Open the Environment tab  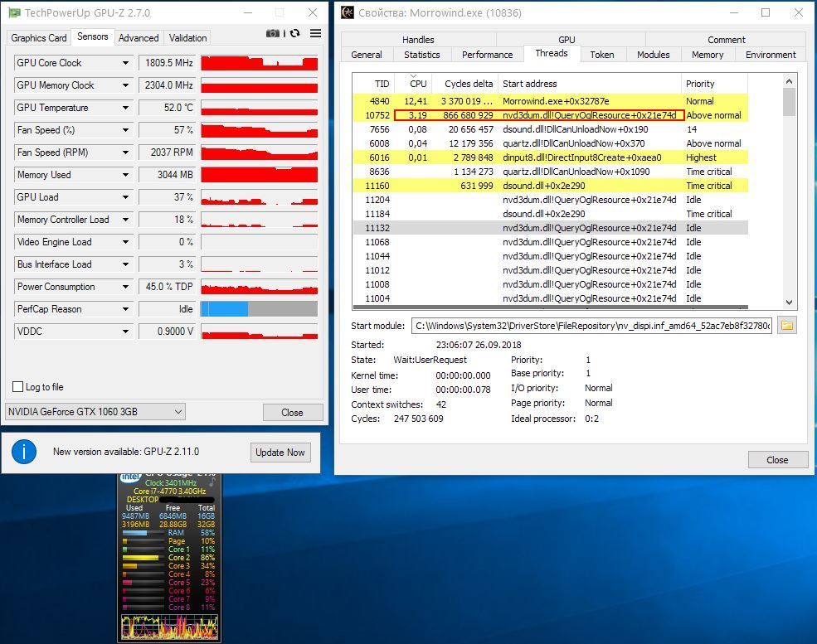(x=771, y=55)
